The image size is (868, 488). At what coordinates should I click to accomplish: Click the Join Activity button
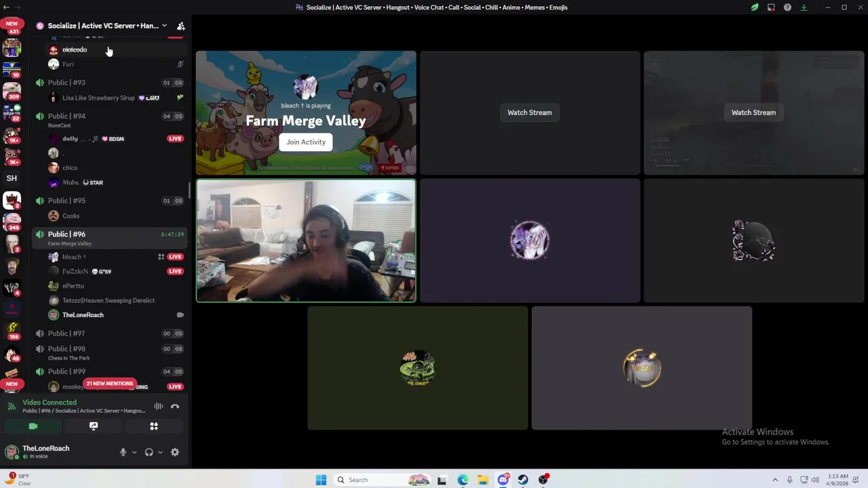point(306,142)
